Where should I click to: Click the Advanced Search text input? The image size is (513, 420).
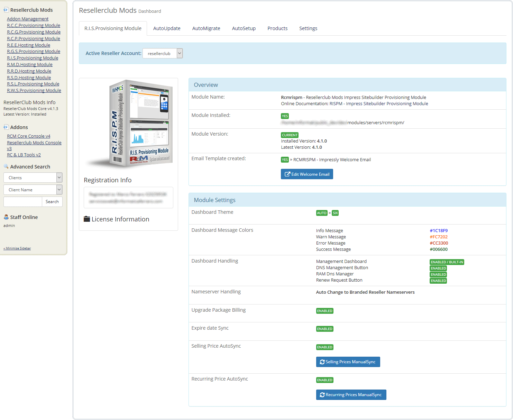23,202
